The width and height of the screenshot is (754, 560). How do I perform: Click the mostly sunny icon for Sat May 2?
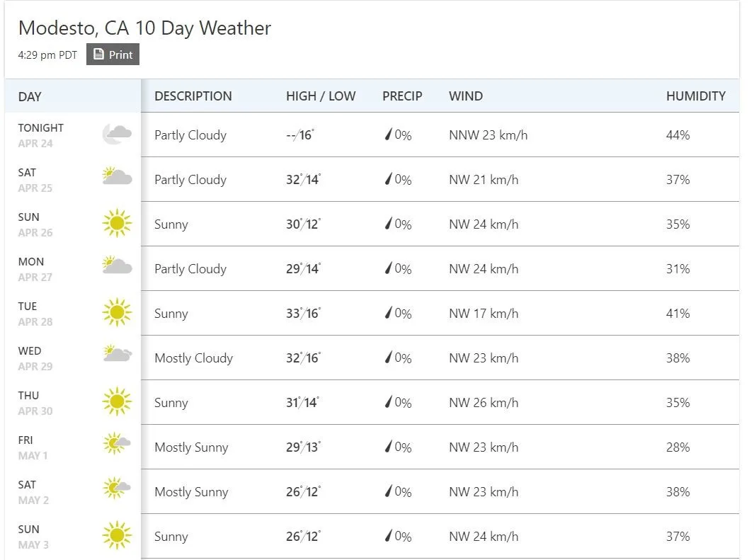pos(117,488)
